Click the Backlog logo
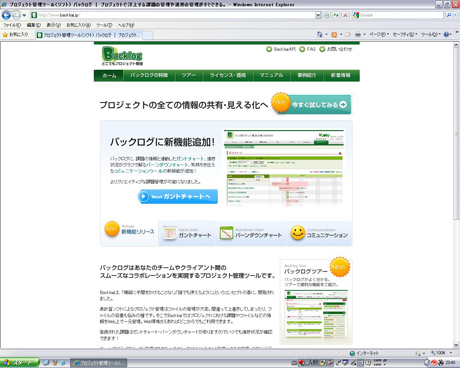Screen dimensions: 460x368 [122, 56]
